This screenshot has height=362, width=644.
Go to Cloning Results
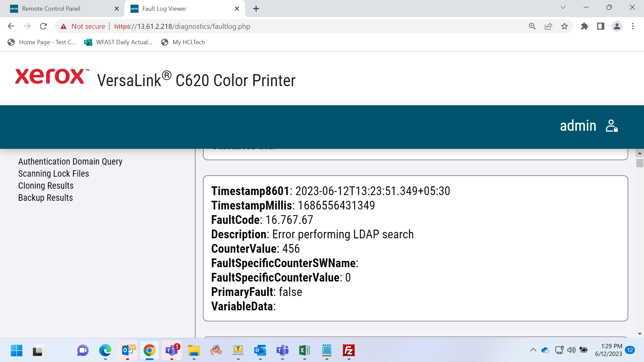[x=46, y=186]
